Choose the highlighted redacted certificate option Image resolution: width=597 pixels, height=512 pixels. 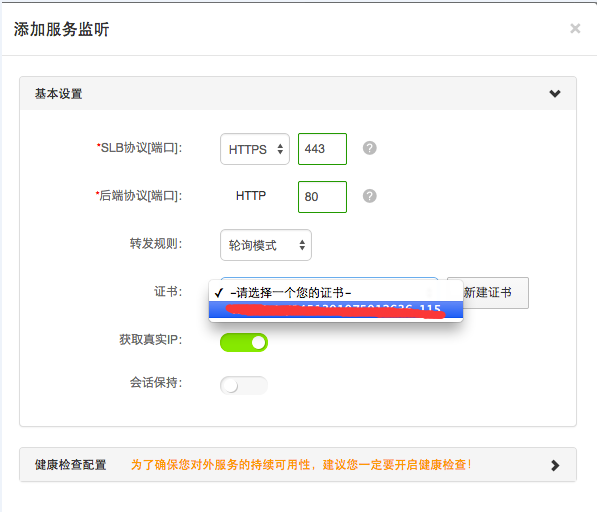pyautogui.click(x=336, y=309)
